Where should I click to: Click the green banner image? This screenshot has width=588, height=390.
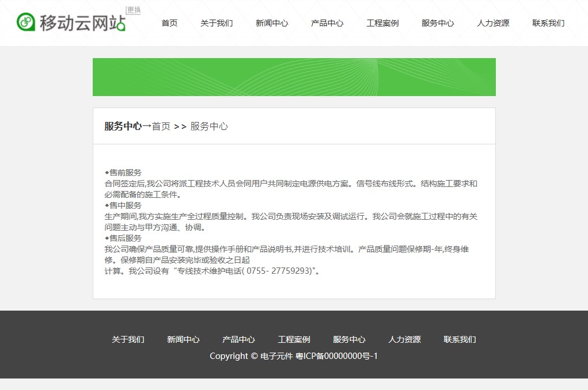(294, 77)
